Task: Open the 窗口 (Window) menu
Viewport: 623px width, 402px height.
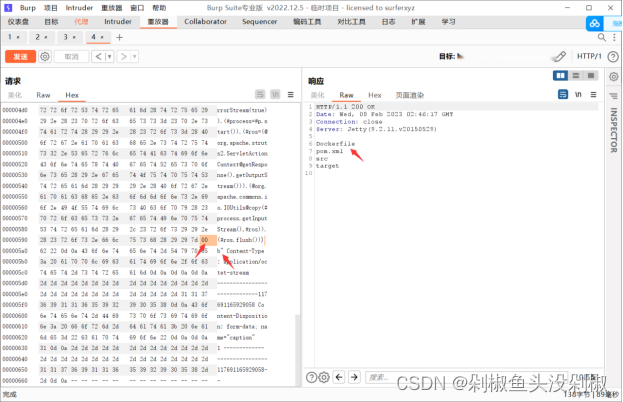Action: coord(137,8)
